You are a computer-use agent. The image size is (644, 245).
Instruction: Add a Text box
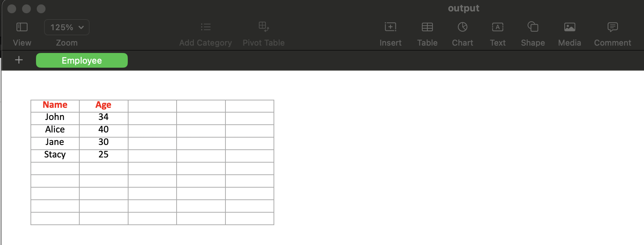[x=498, y=27]
